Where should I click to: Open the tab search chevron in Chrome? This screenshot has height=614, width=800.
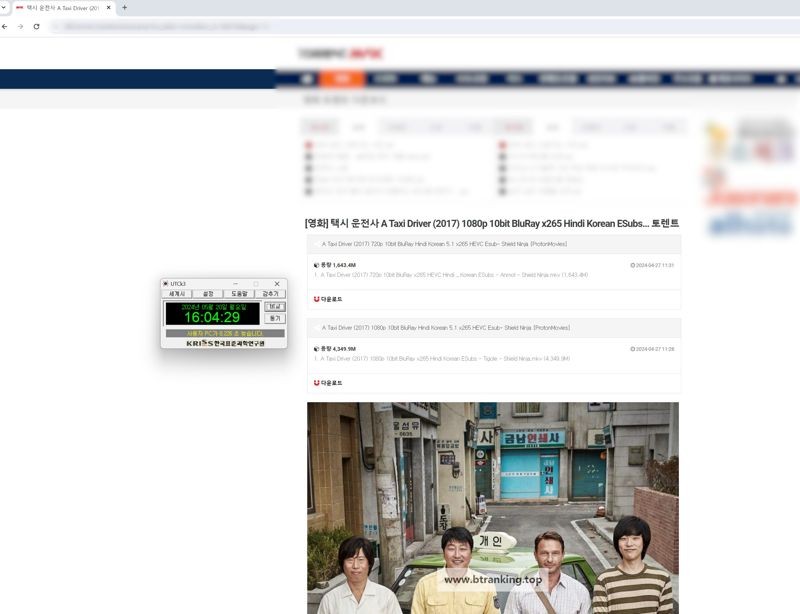coord(3,8)
